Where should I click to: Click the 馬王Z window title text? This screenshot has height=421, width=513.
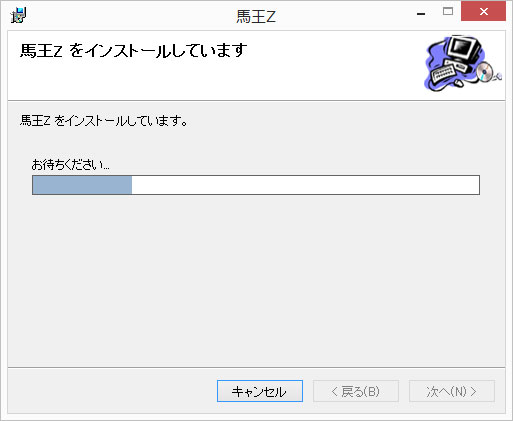(256, 16)
